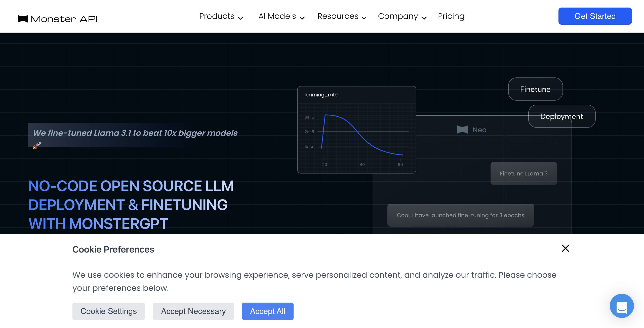Viewport: 644px width, 328px height.
Task: Select the Deployment pill
Action: point(562,116)
